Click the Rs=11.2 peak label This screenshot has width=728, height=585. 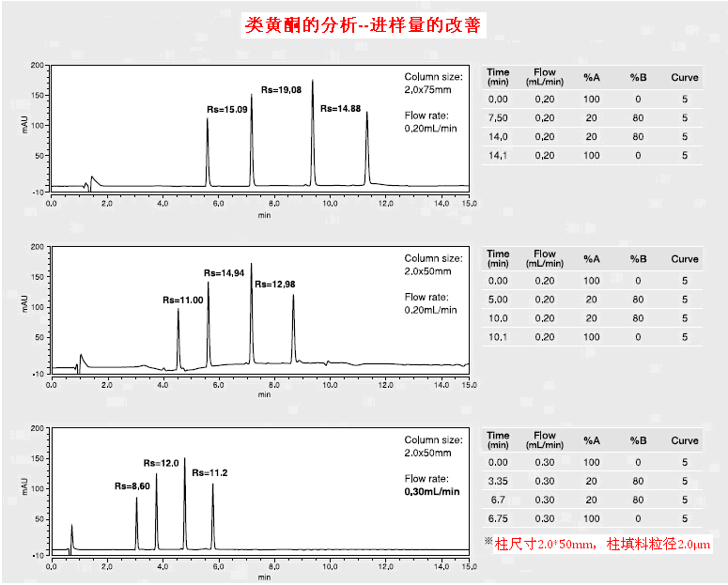pyautogui.click(x=209, y=472)
